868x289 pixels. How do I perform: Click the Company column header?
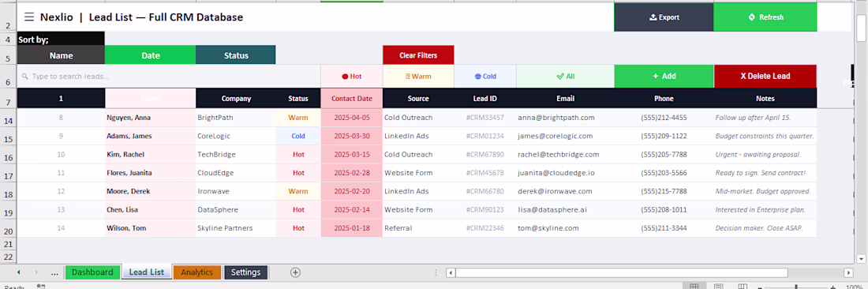pos(237,99)
